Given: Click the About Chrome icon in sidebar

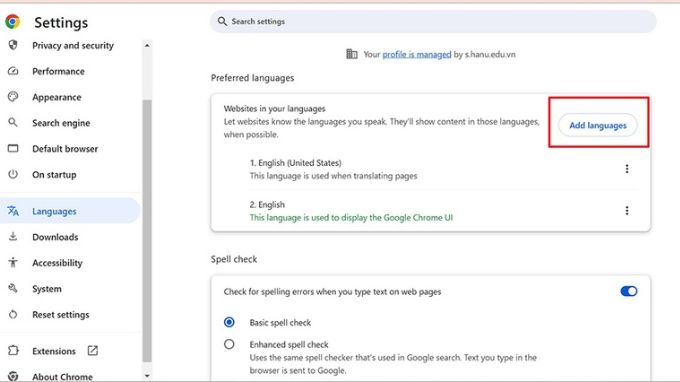Looking at the screenshot, I should coord(13,376).
